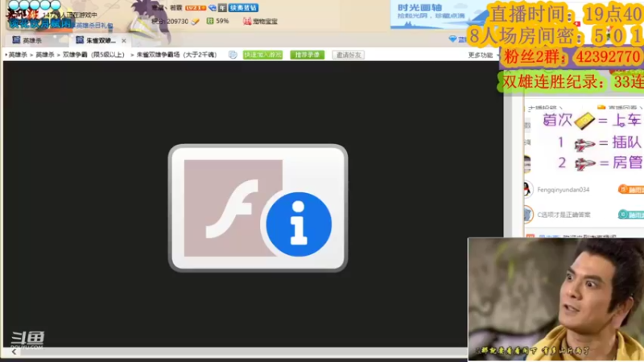Viewport: 644px width, 362px height.
Task: Click the 积分 209730 score text
Action: point(170,22)
